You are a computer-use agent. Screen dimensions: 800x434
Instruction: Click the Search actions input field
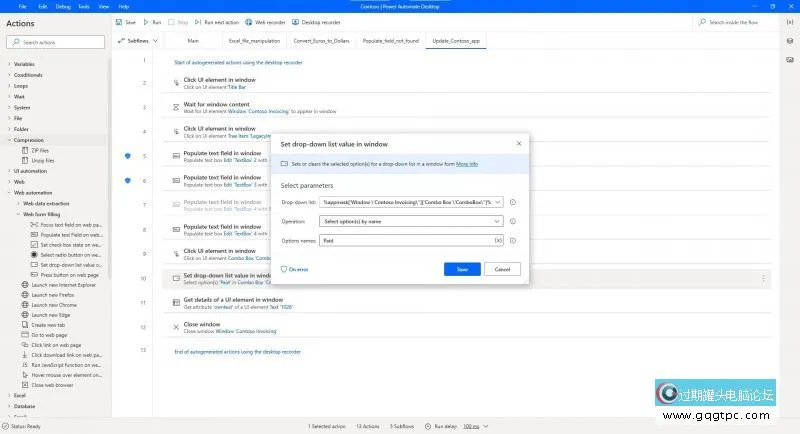coord(58,42)
